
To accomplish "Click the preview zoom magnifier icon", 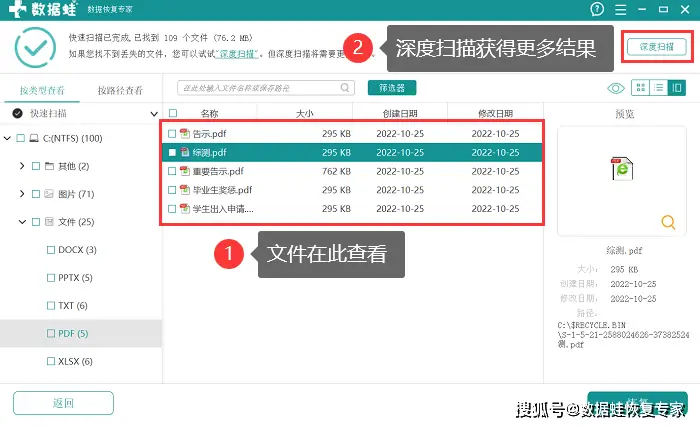I will pyautogui.click(x=668, y=222).
